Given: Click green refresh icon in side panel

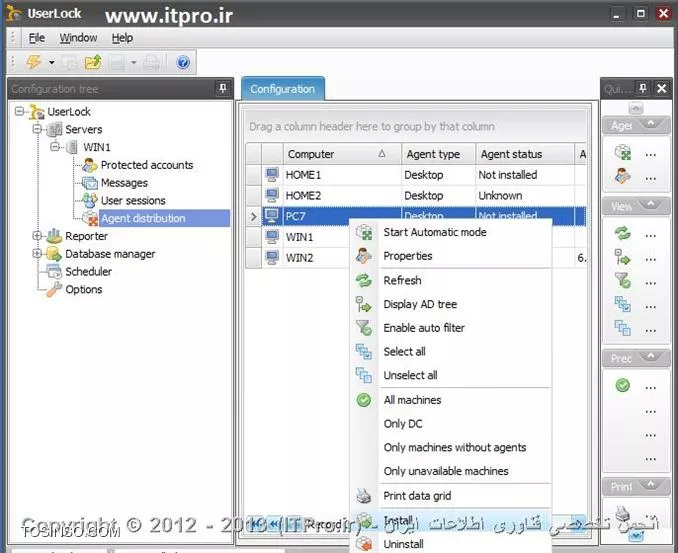Looking at the screenshot, I should coord(623,234).
